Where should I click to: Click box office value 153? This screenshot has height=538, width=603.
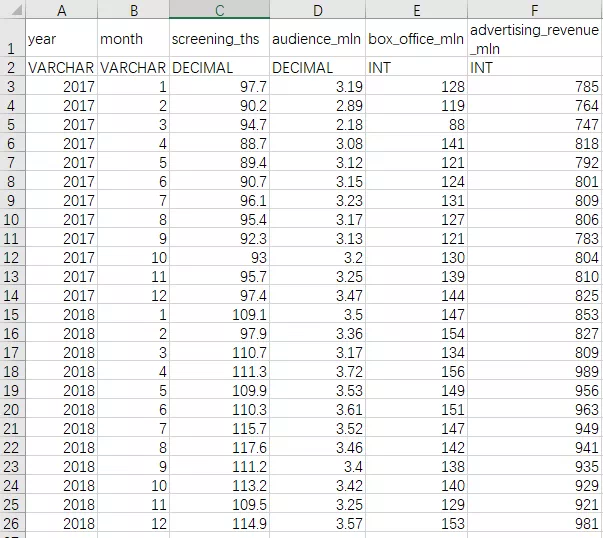click(x=416, y=523)
